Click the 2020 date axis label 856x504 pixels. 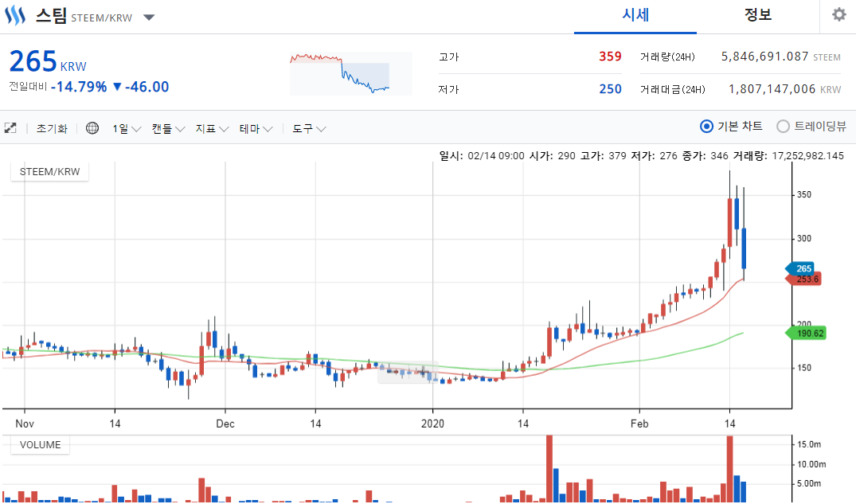click(x=432, y=424)
